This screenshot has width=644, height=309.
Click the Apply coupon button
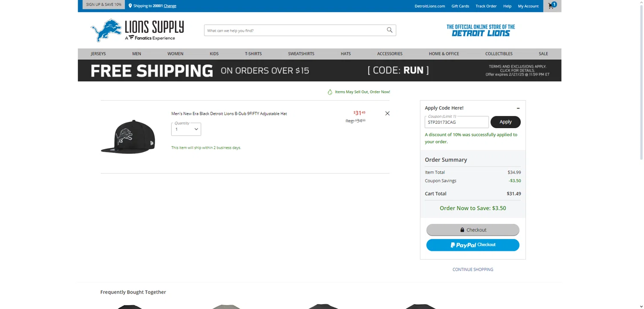click(x=505, y=122)
